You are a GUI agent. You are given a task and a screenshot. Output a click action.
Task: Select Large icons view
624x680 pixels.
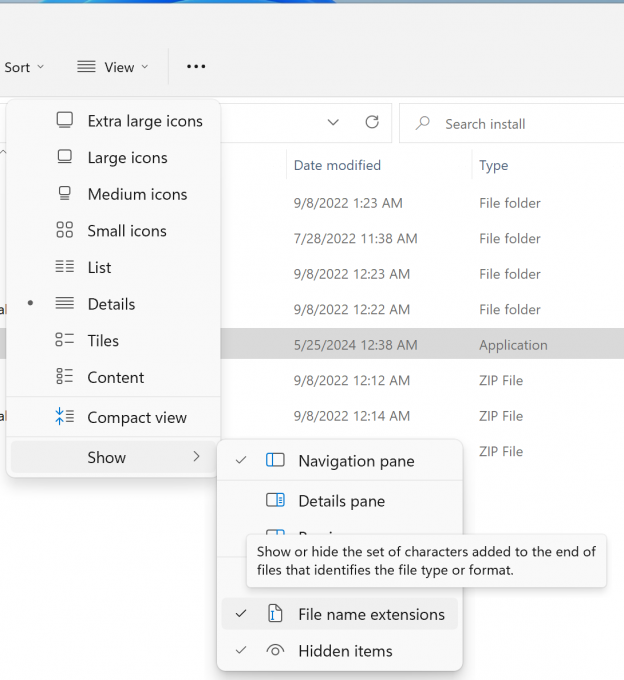(x=113, y=157)
